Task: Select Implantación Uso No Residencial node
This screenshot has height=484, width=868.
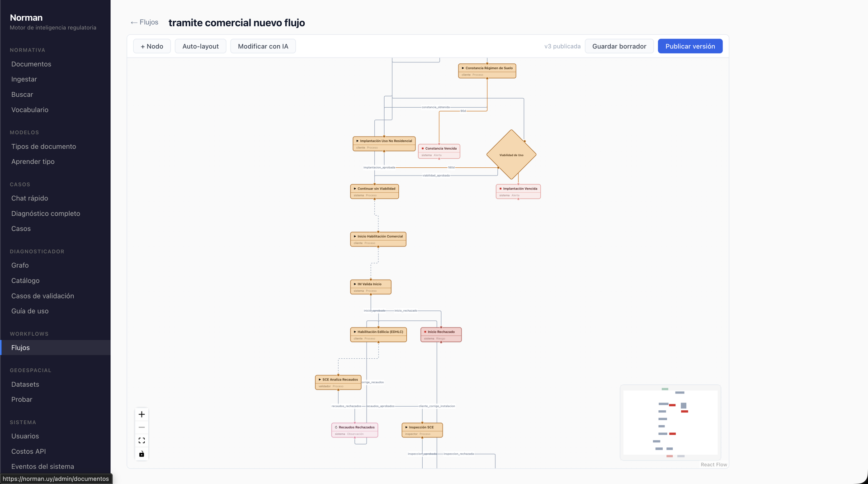Action: (x=384, y=144)
